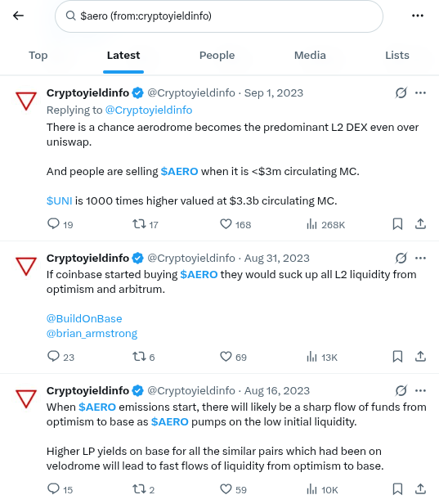This screenshot has height=504, width=439.
Task: Open the @brian_armstrong mention link
Action: point(92,333)
